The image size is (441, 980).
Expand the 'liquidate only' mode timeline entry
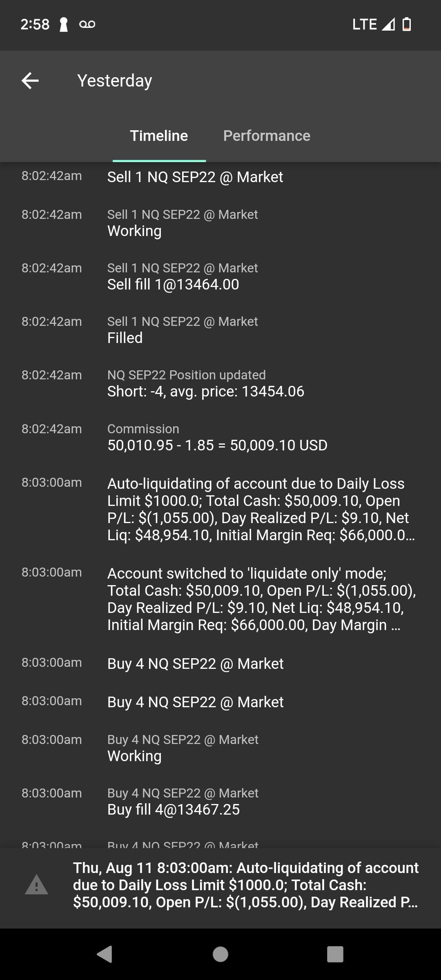tap(220, 599)
